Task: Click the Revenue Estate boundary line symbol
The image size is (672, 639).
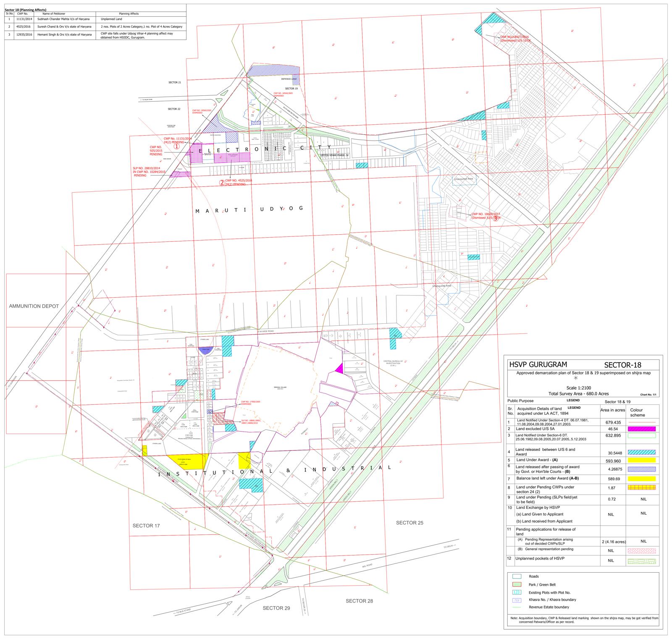Action: click(517, 607)
